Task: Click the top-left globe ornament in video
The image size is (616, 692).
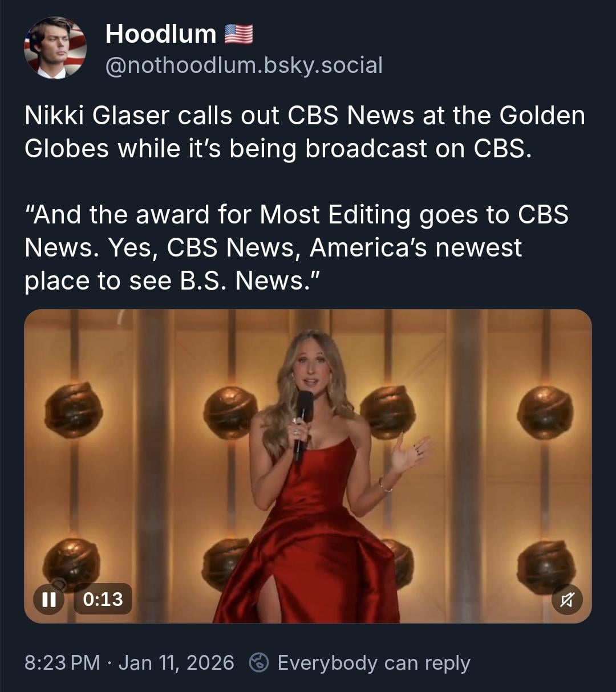Action: (x=74, y=409)
